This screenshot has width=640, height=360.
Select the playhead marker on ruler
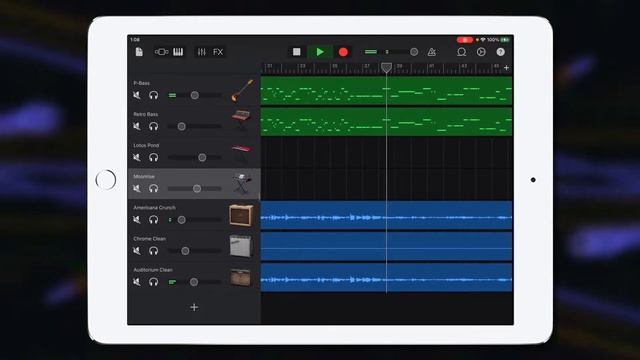386,67
